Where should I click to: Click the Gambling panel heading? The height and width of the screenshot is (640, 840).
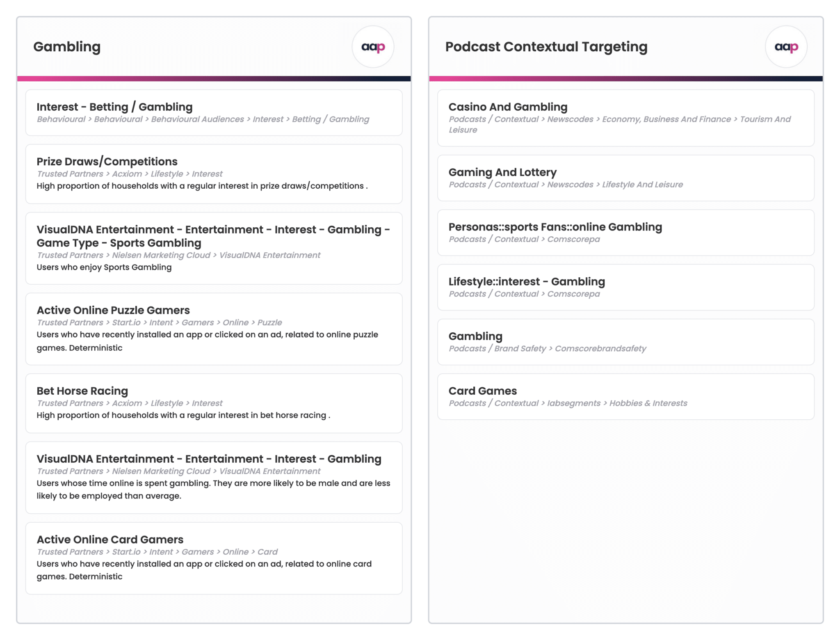[x=67, y=47]
